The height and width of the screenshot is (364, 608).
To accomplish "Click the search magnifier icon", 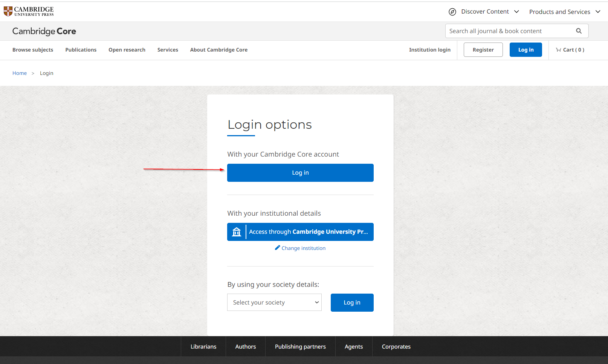I will tap(579, 31).
